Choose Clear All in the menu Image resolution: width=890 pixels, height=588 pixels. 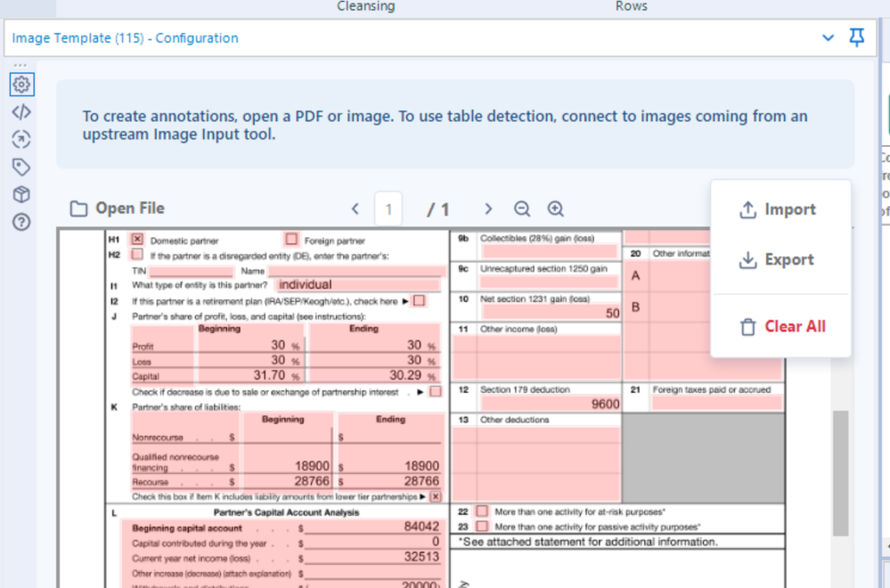783,326
